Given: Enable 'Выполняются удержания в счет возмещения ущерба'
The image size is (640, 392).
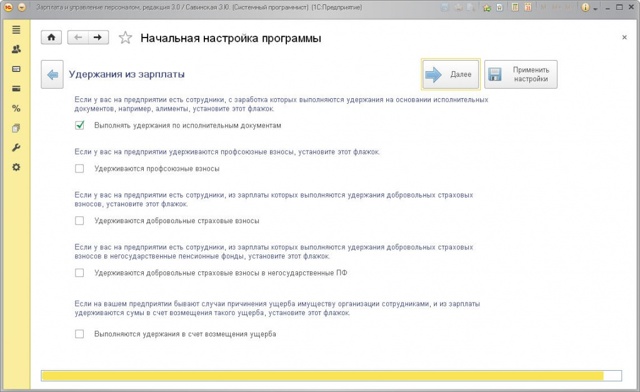Looking at the screenshot, I should pos(80,334).
